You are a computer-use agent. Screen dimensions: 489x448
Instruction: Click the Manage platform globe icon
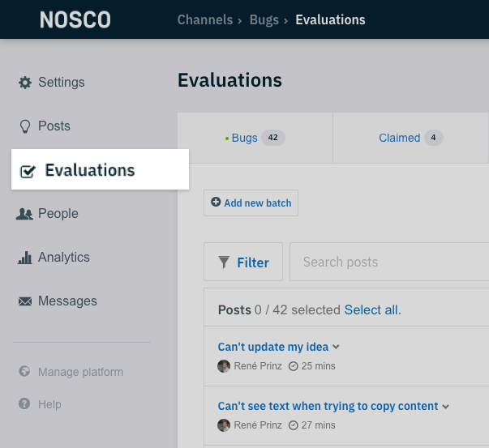coord(24,371)
